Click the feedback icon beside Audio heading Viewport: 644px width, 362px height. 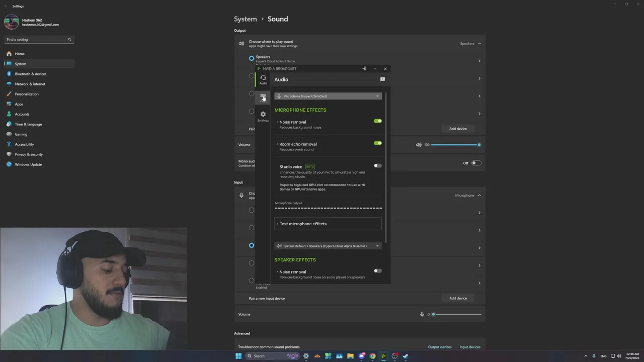[382, 79]
